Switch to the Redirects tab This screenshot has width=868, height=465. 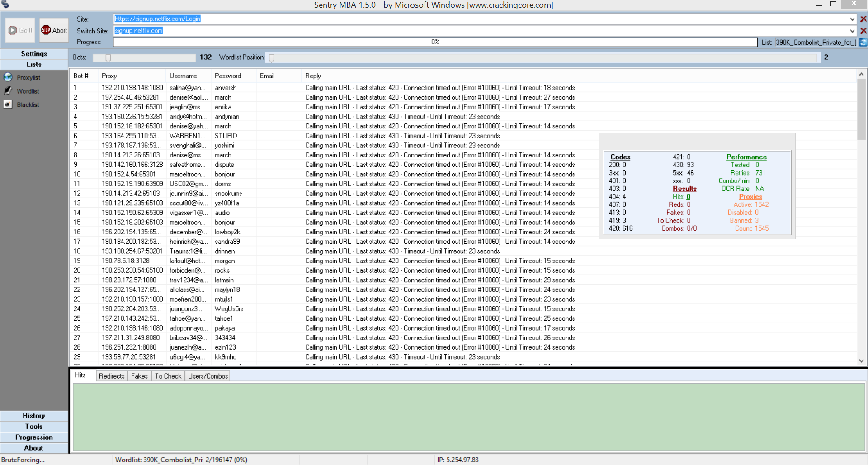112,376
